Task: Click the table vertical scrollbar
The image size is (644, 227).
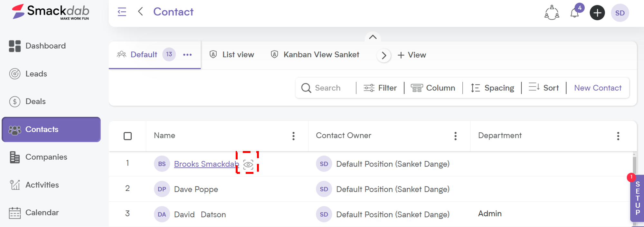Action: coord(634,166)
